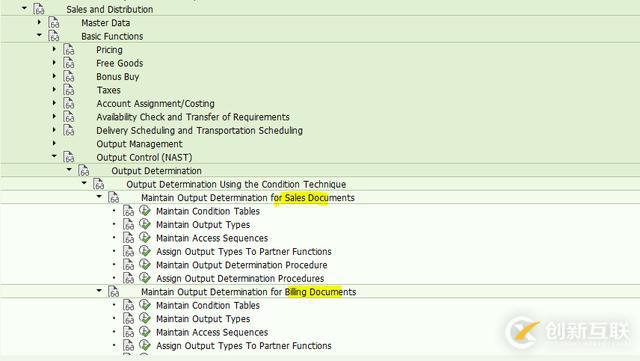The height and width of the screenshot is (361, 640).
Task: Open documentation icon for Basic Functions
Action: point(54,36)
